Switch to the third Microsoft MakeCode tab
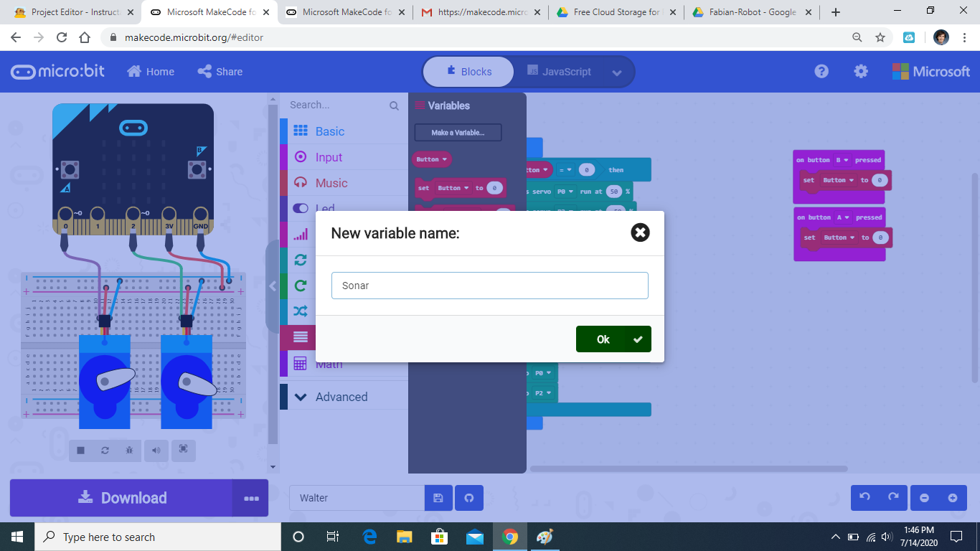 (345, 12)
